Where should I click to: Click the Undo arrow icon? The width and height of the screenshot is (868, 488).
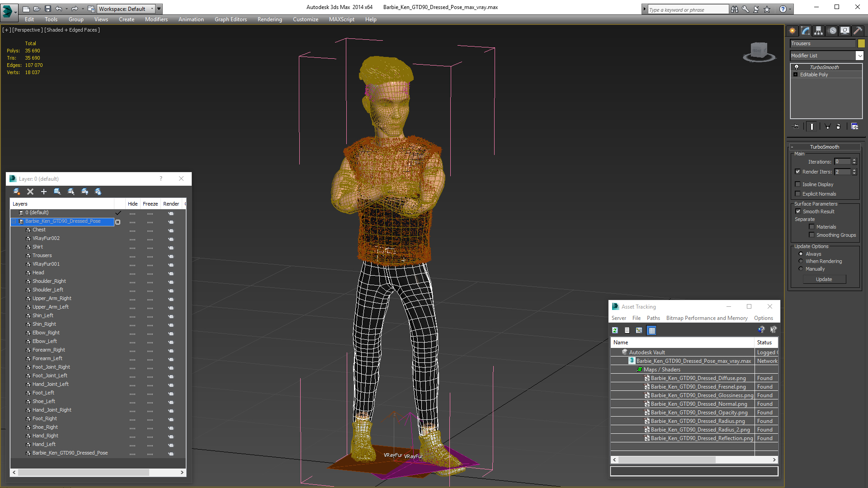pos(58,9)
